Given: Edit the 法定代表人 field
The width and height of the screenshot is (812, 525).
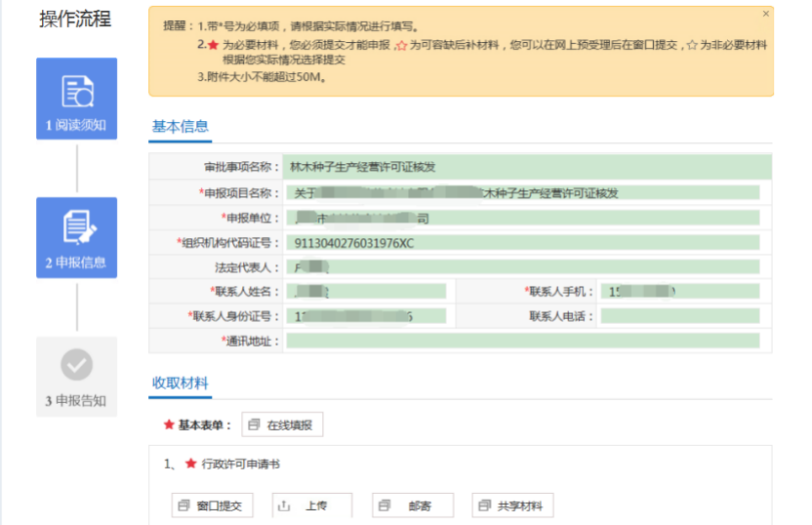Looking at the screenshot, I should (x=523, y=266).
